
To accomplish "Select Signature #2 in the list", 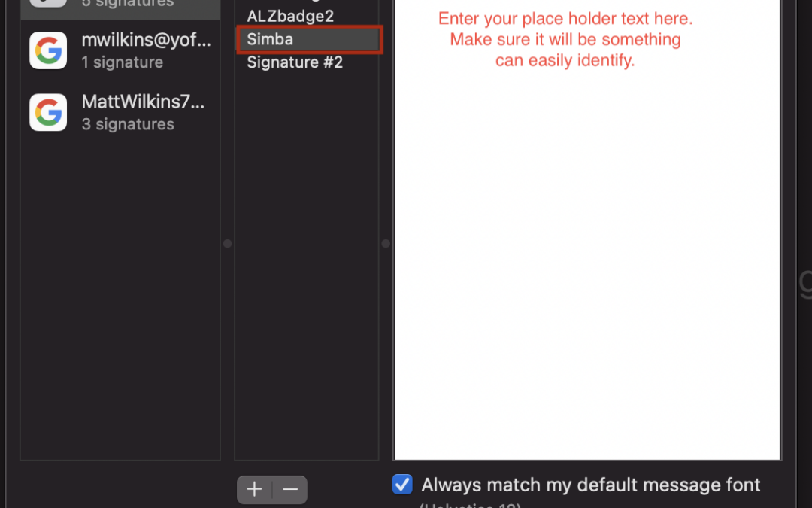I will [x=295, y=62].
